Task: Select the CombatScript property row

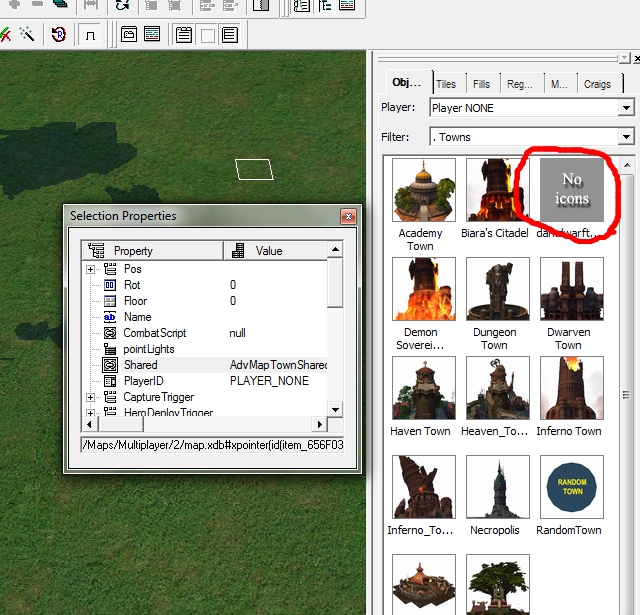Action: pyautogui.click(x=204, y=333)
